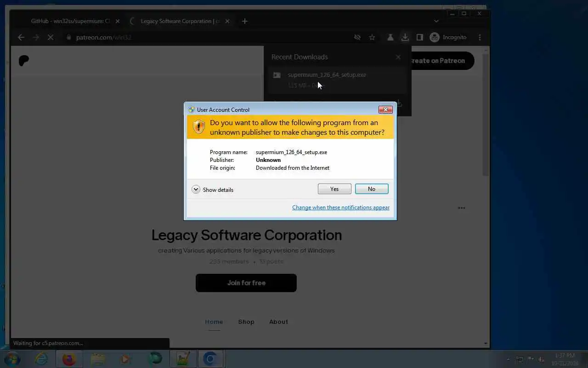588x368 pixels.
Task: Click the Legacy Software Corporation heading
Action: point(247,235)
